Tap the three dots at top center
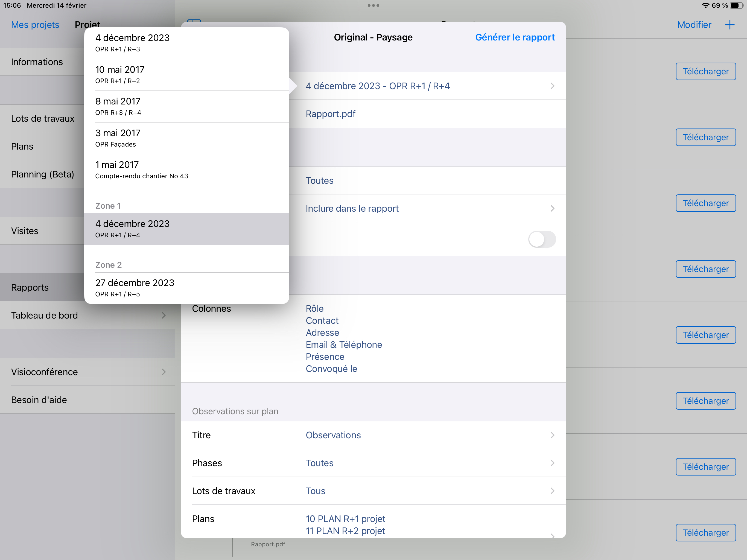Image resolution: width=747 pixels, height=560 pixels. click(x=373, y=5)
